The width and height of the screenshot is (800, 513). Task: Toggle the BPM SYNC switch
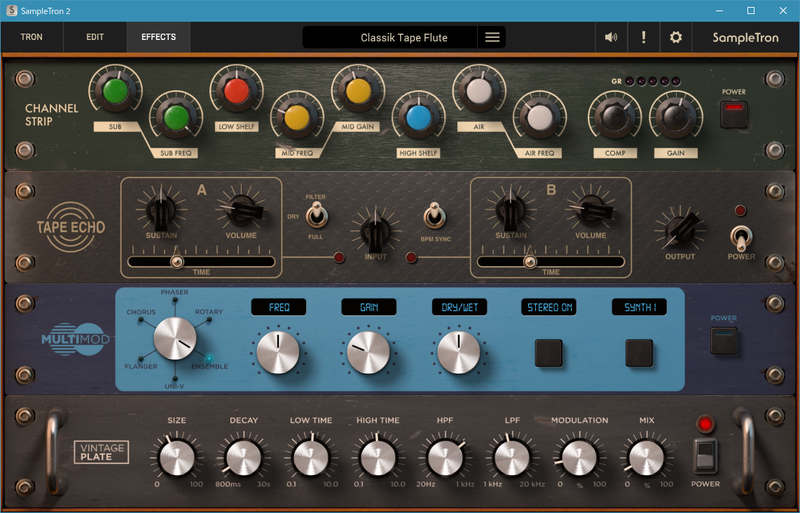click(435, 215)
